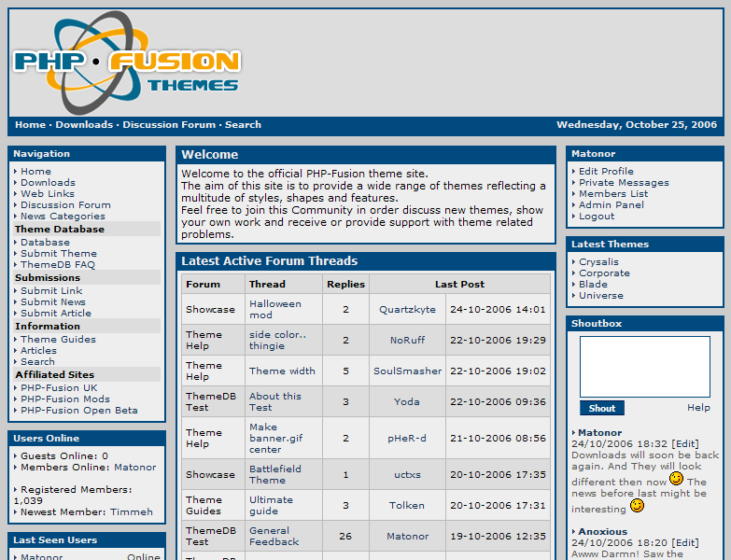
Task: Visit the PHP-Fusion UK affiliated site
Action: coord(59,387)
